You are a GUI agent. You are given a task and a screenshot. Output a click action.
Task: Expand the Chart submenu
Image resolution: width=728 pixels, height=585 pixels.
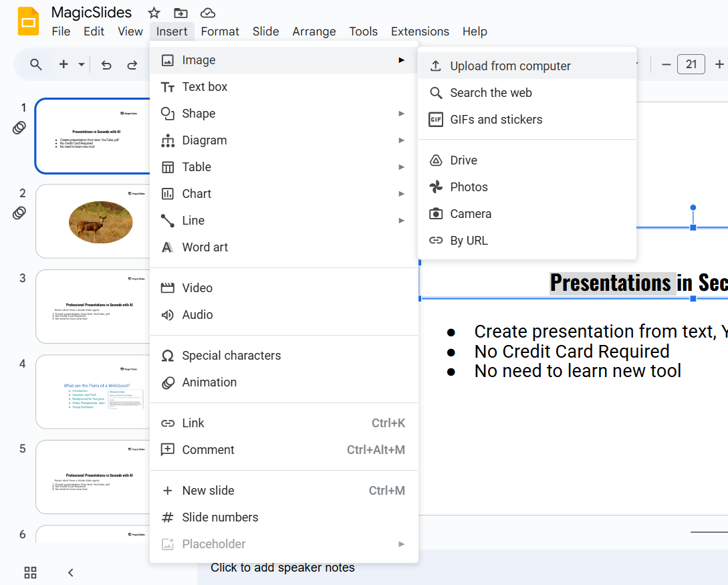coord(284,194)
